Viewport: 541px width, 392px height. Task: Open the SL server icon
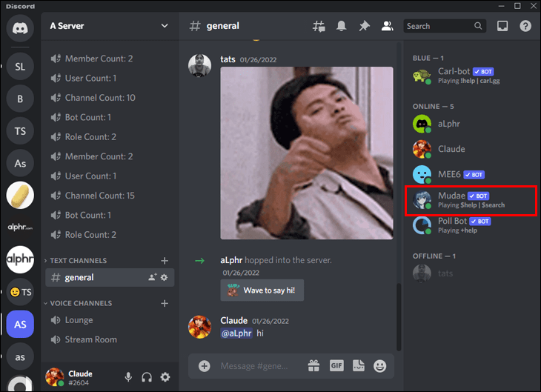[20, 67]
